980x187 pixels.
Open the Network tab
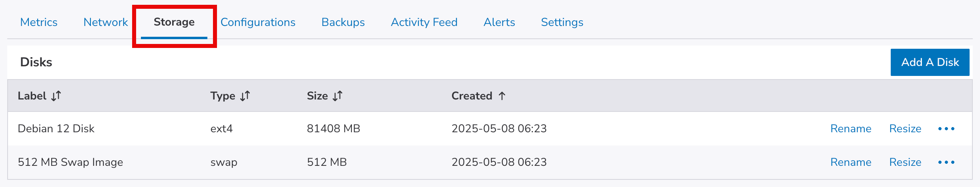click(106, 22)
